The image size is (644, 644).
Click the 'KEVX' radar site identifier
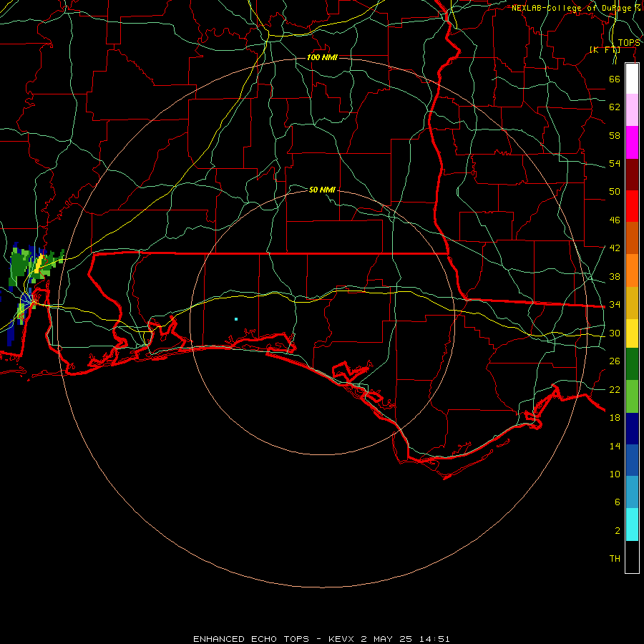point(341,639)
